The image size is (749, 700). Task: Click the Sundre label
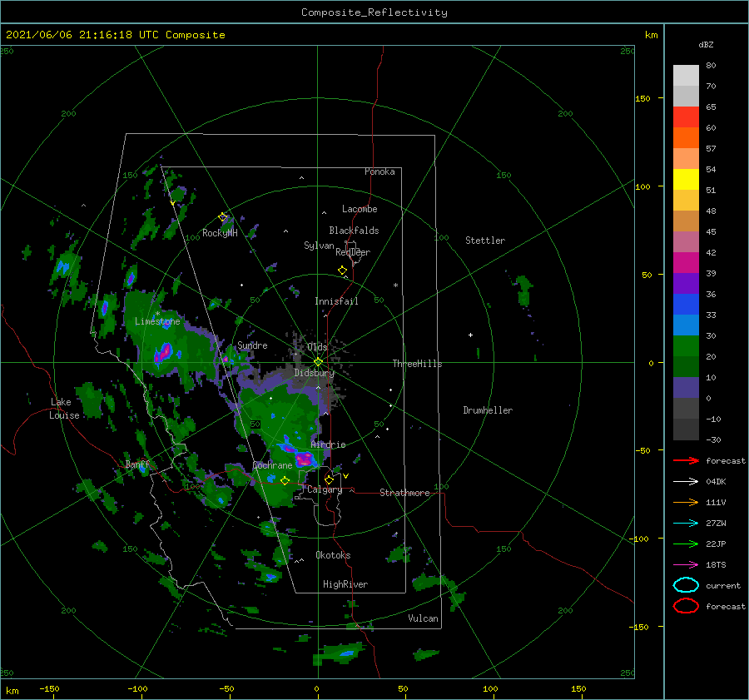point(252,345)
